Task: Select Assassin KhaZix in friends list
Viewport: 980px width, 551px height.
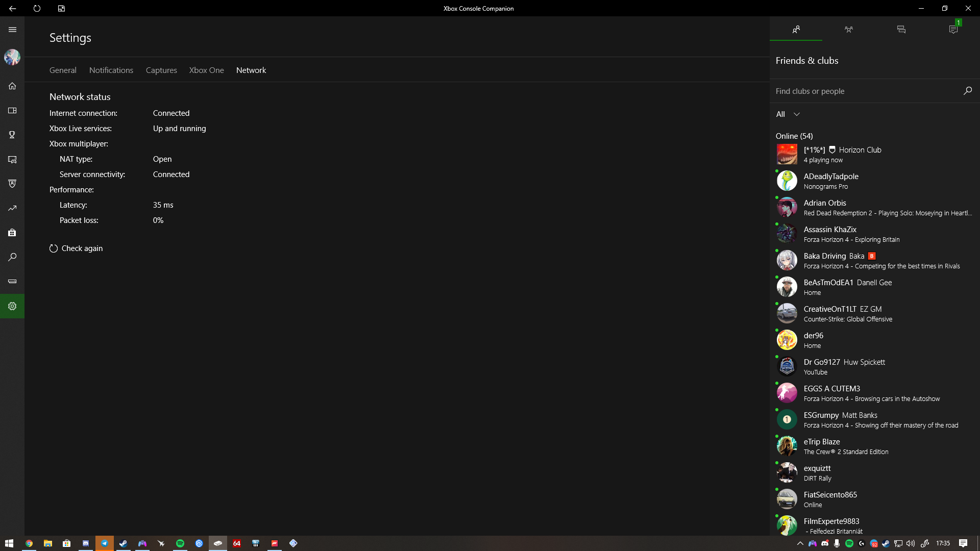Action: [875, 234]
